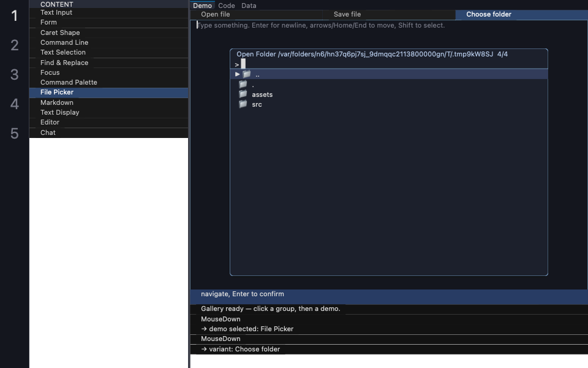The height and width of the screenshot is (368, 588).
Task: Select group number 1
Action: tap(14, 16)
